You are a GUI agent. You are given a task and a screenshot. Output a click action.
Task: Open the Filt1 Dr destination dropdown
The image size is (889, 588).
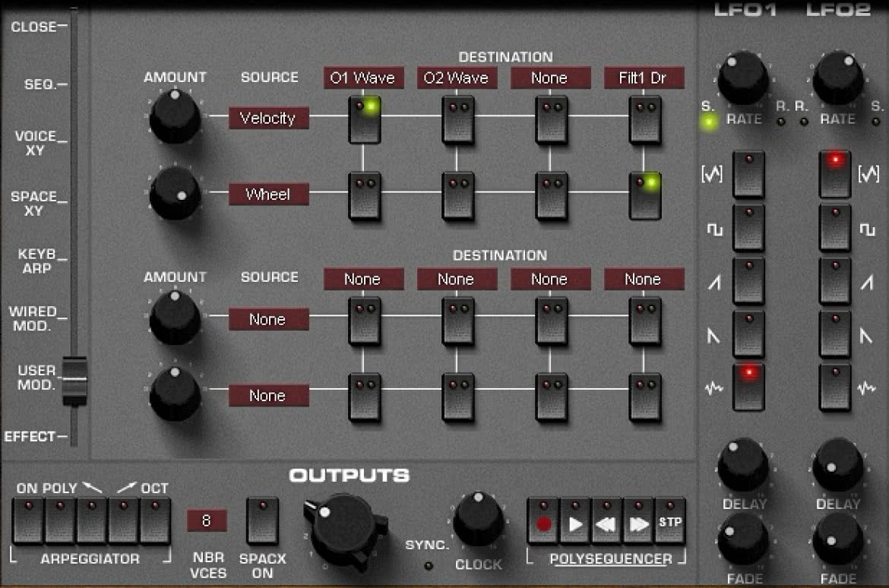coord(644,77)
